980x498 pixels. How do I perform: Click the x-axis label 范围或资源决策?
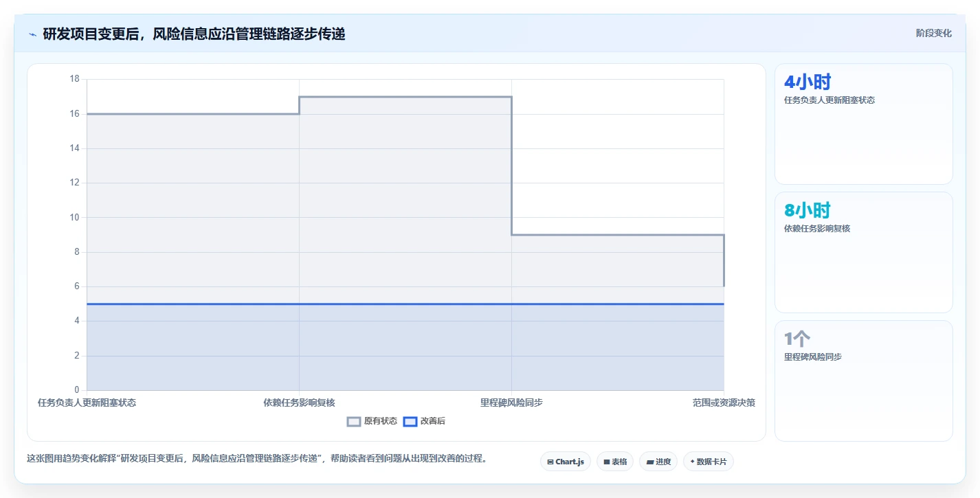(x=724, y=403)
